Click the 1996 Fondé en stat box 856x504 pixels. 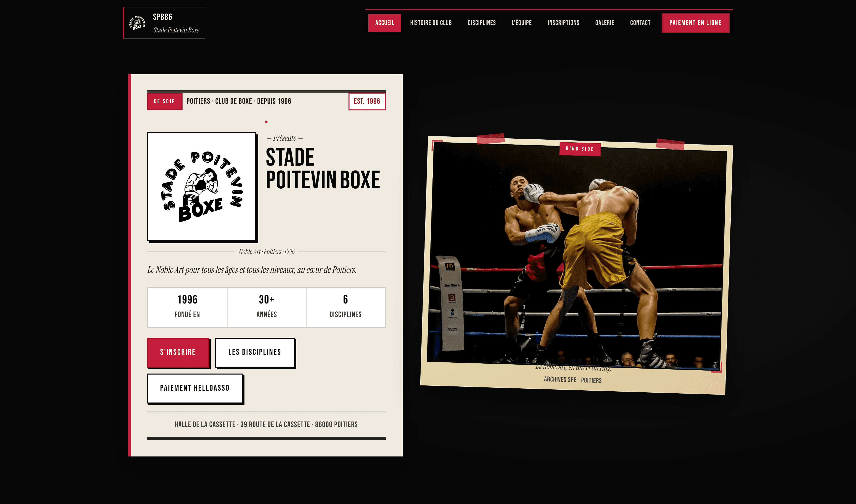tap(187, 307)
